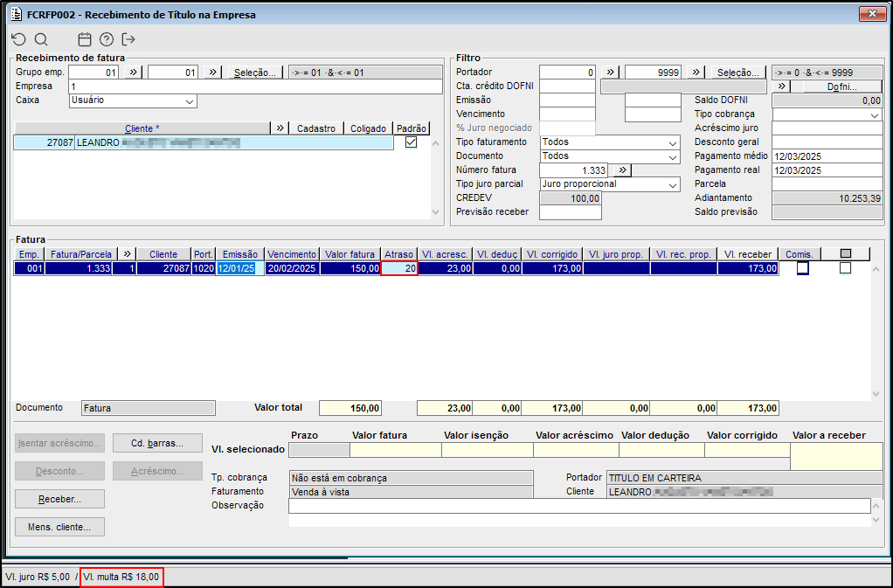Click second Grupo emp. lookup arrow button
Image resolution: width=893 pixels, height=588 pixels.
pyautogui.click(x=212, y=73)
